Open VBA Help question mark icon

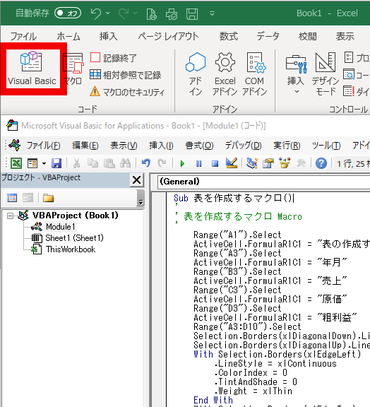click(x=321, y=163)
